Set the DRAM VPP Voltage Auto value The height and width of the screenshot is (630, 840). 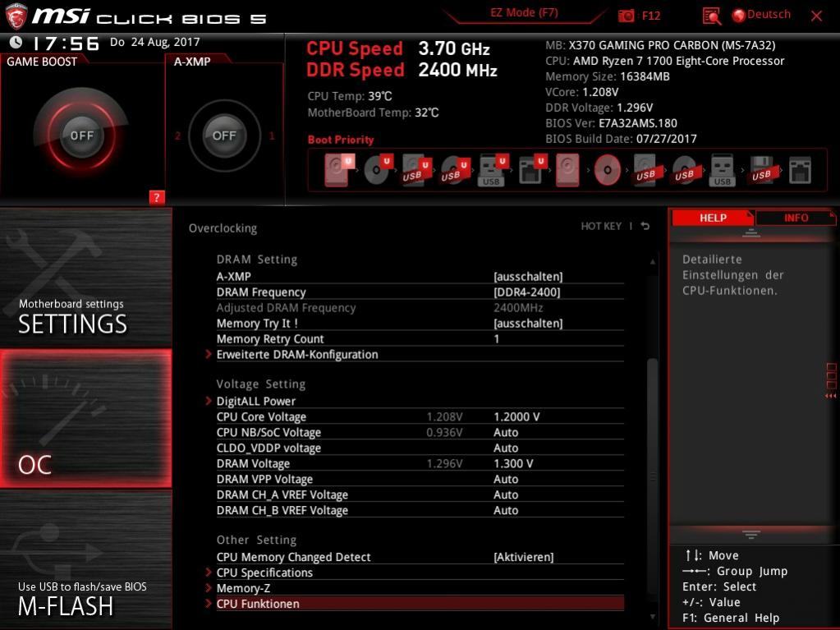click(506, 478)
